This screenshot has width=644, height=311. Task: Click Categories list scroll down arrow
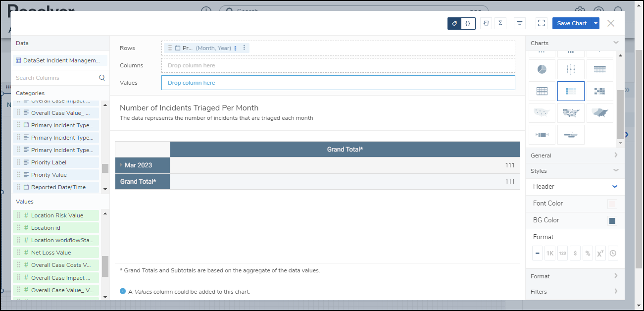click(x=105, y=189)
